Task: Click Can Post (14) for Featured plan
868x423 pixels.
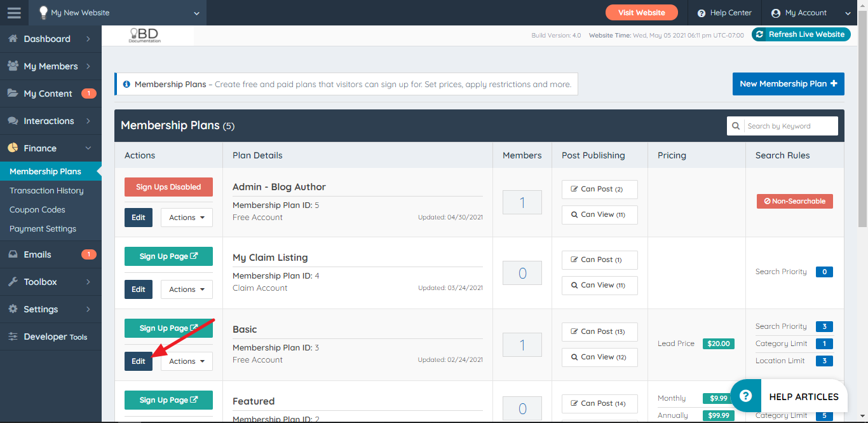Action: (600, 403)
